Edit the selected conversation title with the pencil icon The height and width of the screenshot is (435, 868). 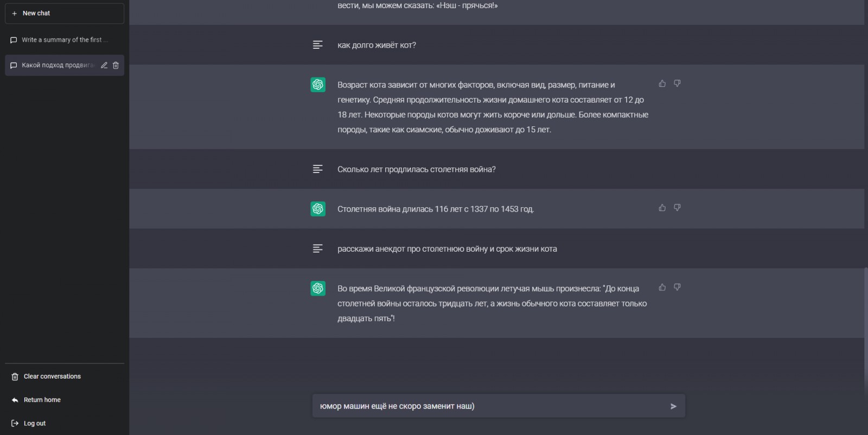(104, 65)
